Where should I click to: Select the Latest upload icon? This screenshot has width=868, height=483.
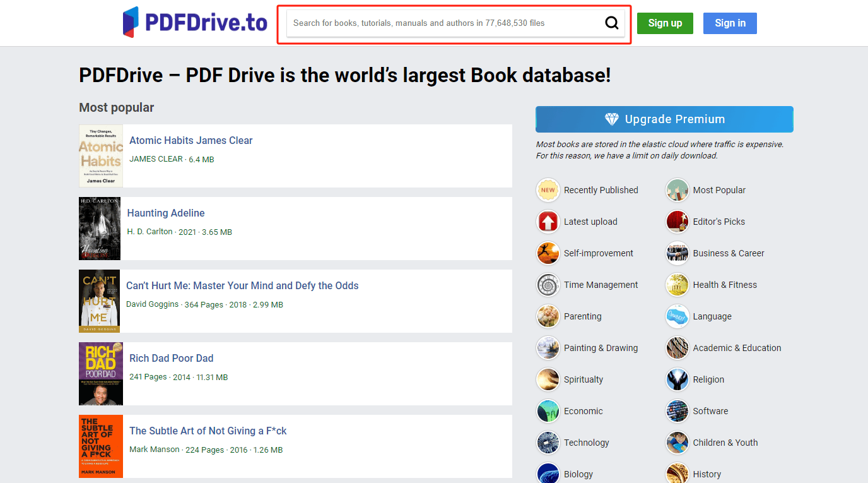[548, 222]
